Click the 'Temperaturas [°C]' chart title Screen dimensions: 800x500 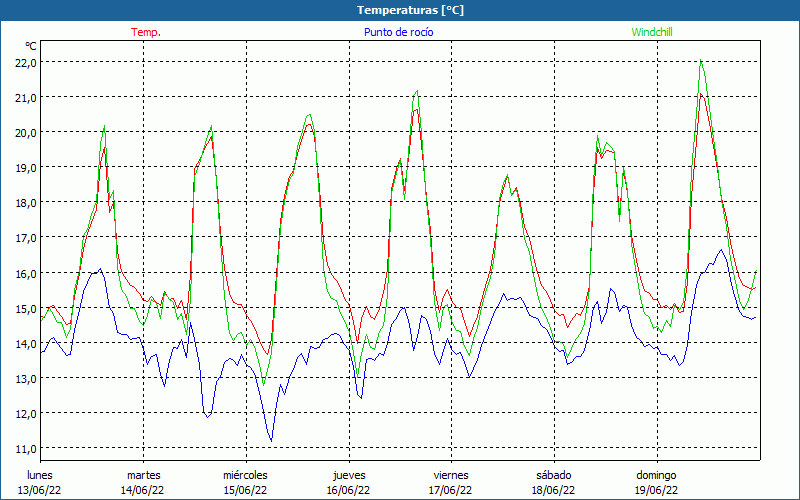coord(410,10)
